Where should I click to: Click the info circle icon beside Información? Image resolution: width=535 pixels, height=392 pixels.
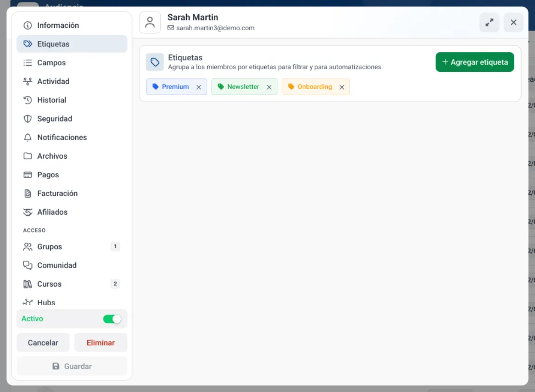[x=28, y=26]
